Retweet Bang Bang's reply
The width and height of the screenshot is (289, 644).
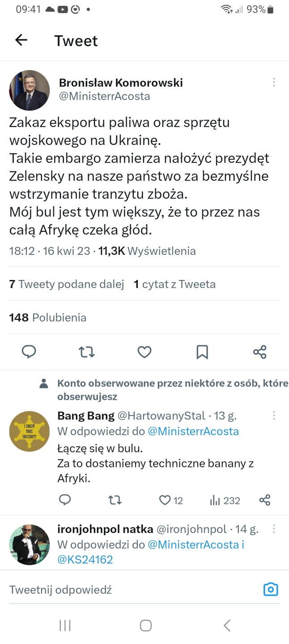pyautogui.click(x=115, y=500)
